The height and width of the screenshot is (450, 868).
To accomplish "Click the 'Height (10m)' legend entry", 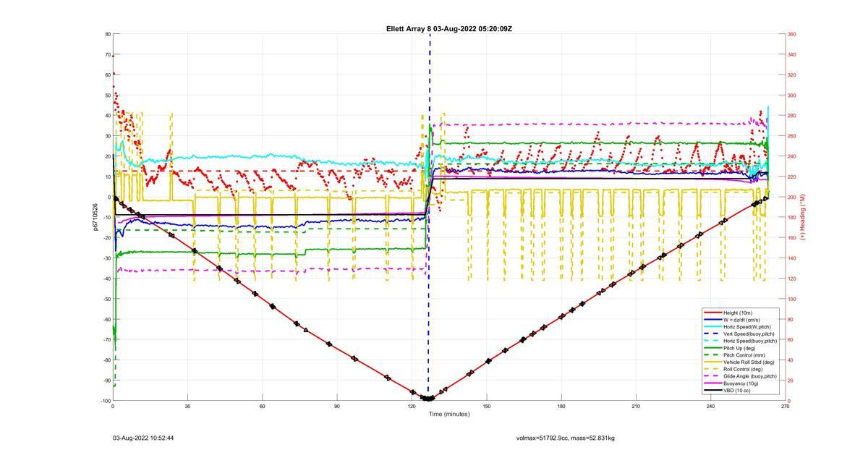I will [739, 313].
